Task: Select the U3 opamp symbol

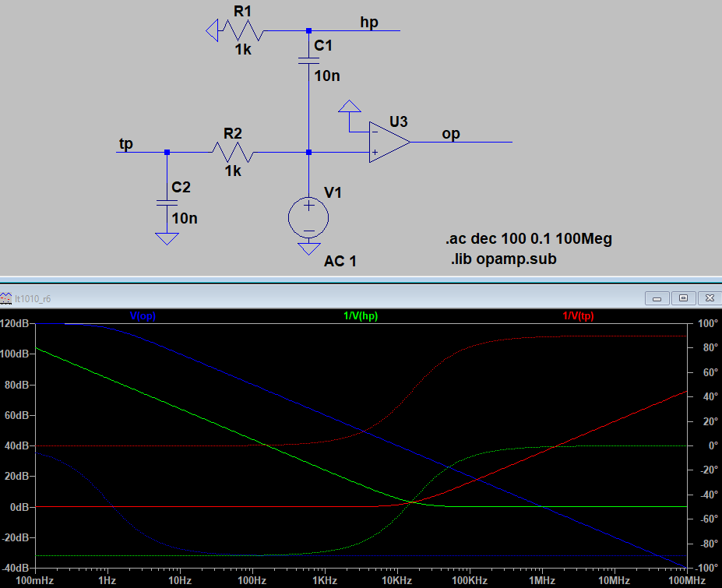Action: click(x=389, y=143)
